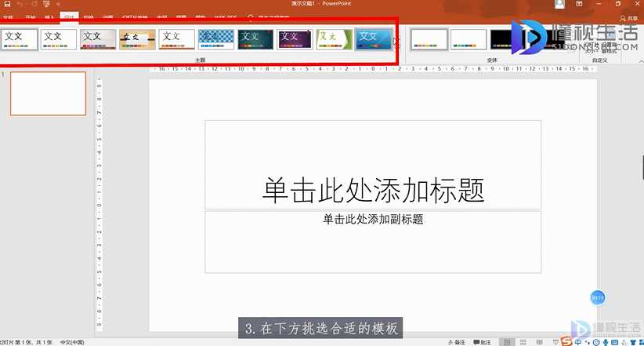Viewport: 644px width, 346px height.
Task: Click the Sogou input method S icon
Action: [566, 341]
